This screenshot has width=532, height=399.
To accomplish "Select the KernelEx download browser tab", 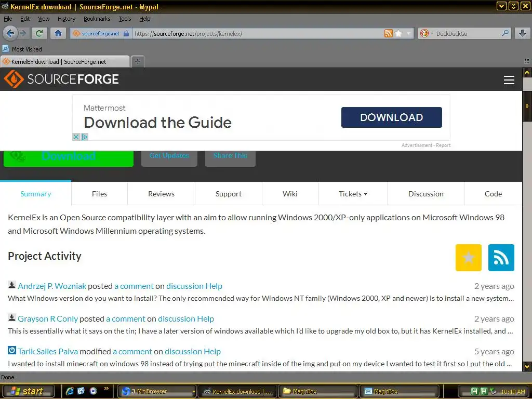I will click(65, 61).
